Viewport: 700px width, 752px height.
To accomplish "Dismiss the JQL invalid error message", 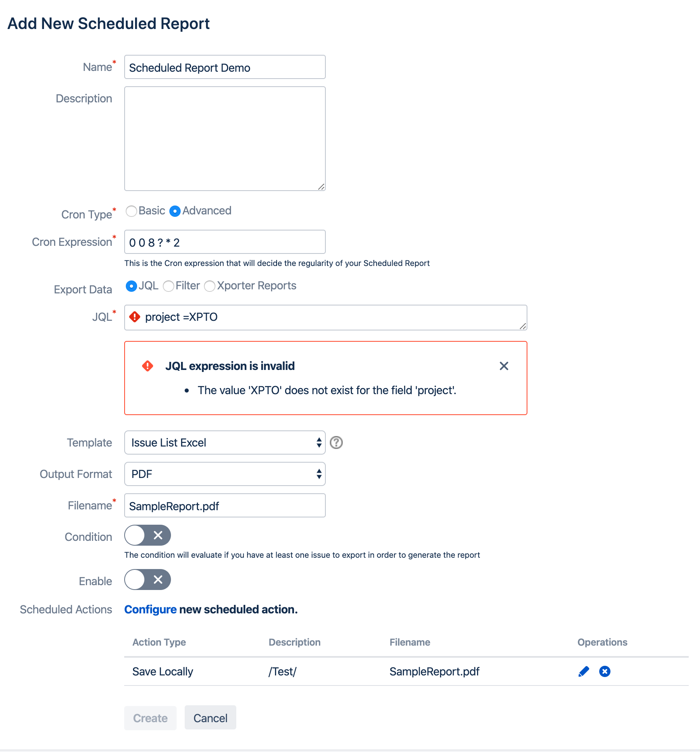I will click(504, 366).
